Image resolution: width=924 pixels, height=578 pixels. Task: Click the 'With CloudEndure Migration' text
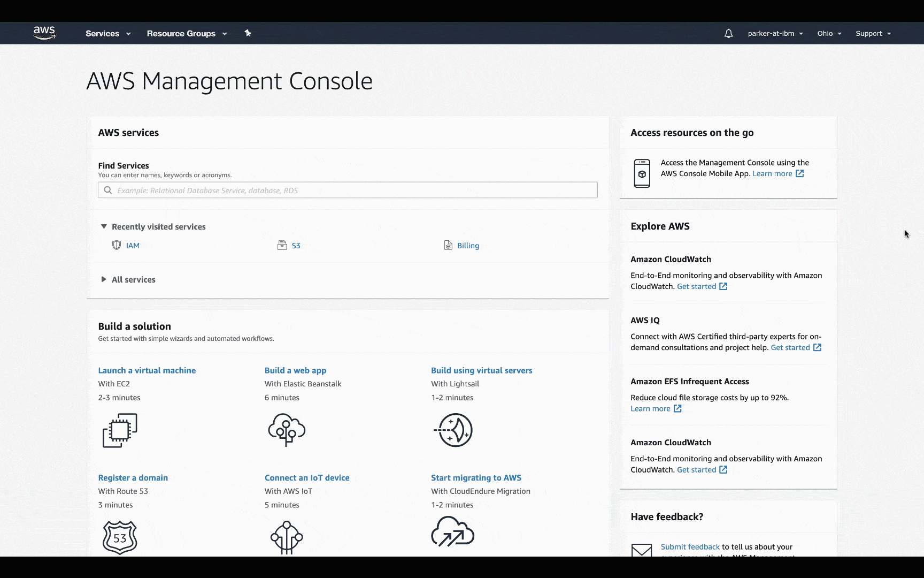(481, 491)
